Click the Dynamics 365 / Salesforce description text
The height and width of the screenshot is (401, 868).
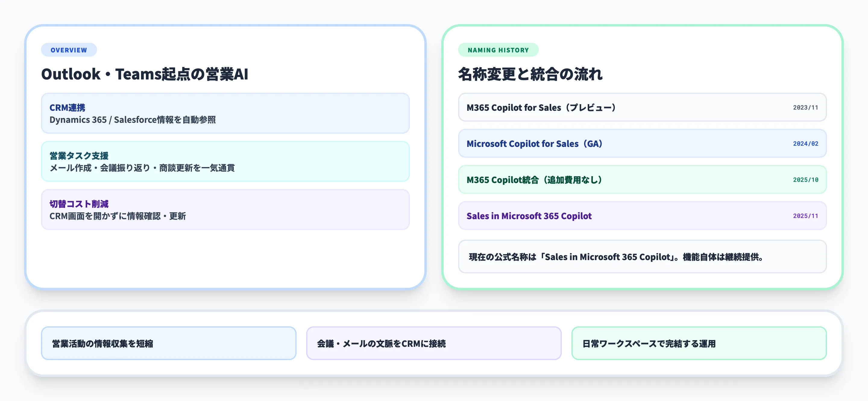[134, 120]
